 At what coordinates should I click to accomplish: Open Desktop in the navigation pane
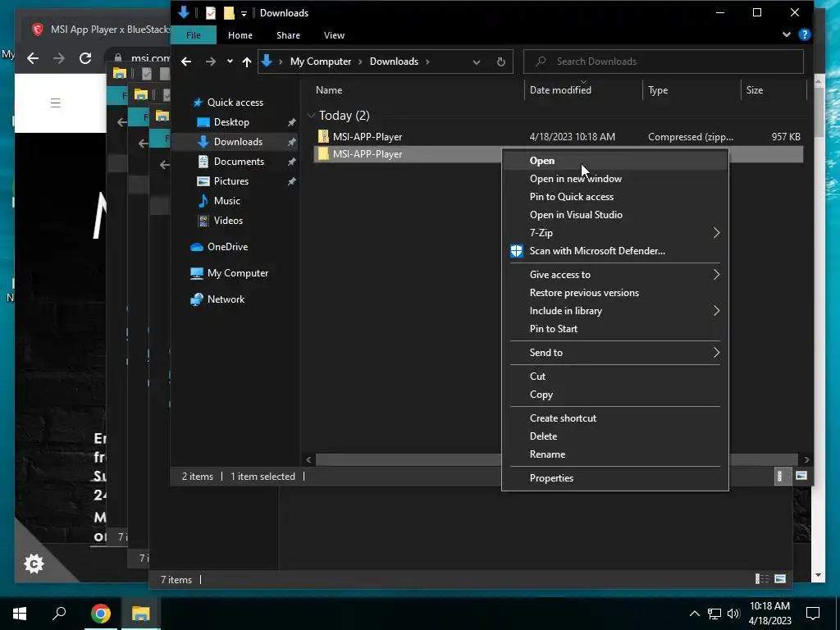(x=231, y=122)
